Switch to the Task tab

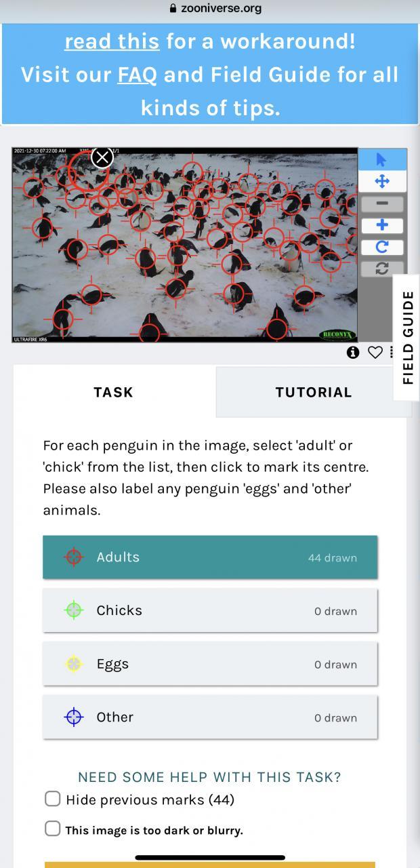tap(114, 392)
